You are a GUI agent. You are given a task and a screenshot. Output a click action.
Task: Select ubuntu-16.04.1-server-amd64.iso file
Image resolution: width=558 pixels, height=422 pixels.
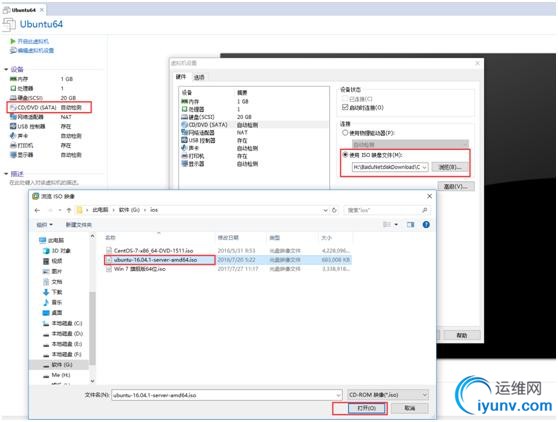point(155,260)
